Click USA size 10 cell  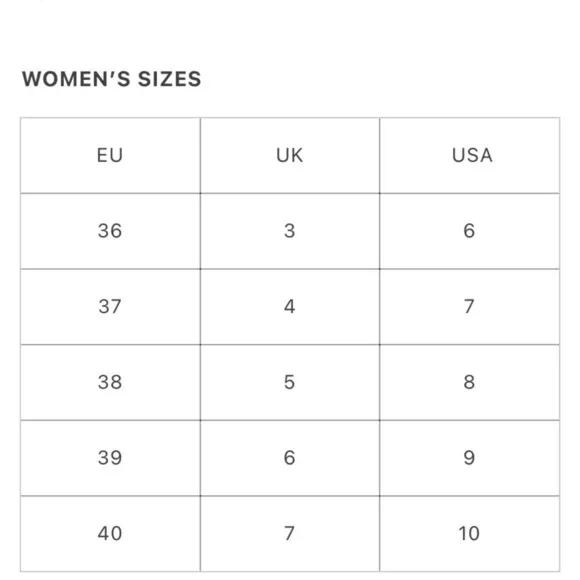tap(469, 534)
